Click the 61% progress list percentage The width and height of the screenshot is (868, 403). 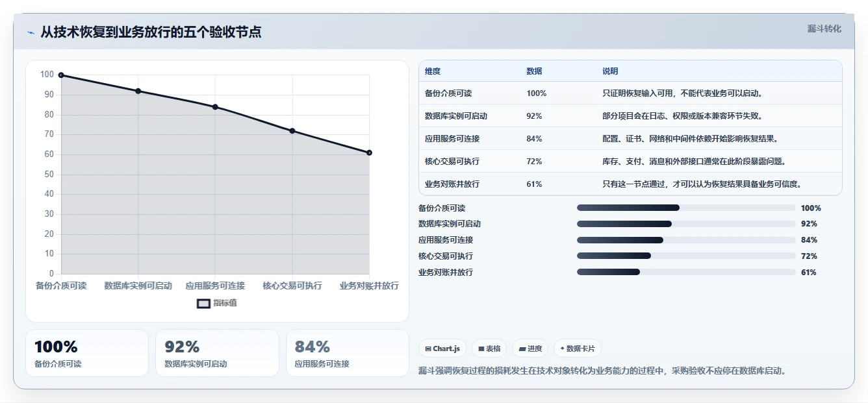[809, 273]
